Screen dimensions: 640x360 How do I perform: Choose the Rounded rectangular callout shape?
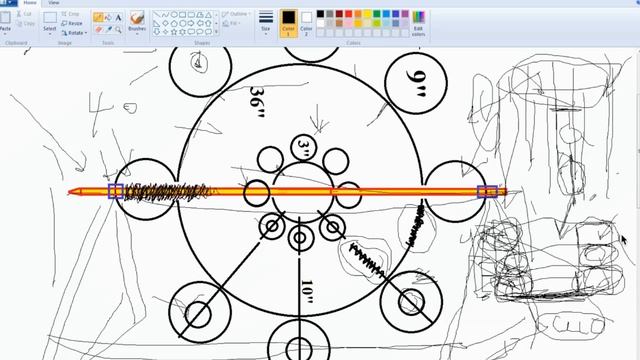[x=191, y=32]
